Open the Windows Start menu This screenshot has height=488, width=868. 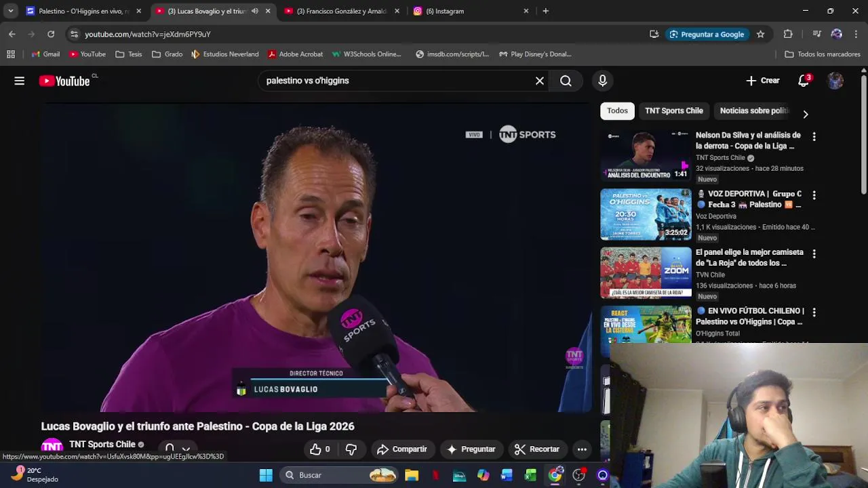pos(266,475)
